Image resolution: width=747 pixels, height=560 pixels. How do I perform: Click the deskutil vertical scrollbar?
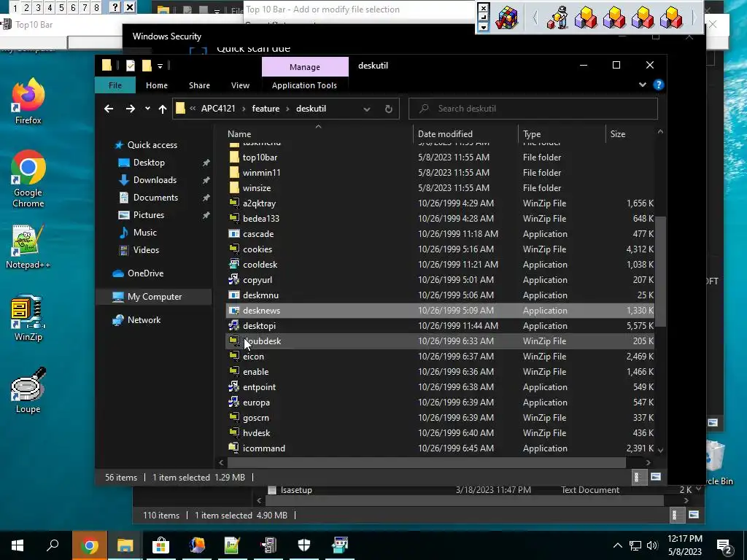click(660, 271)
